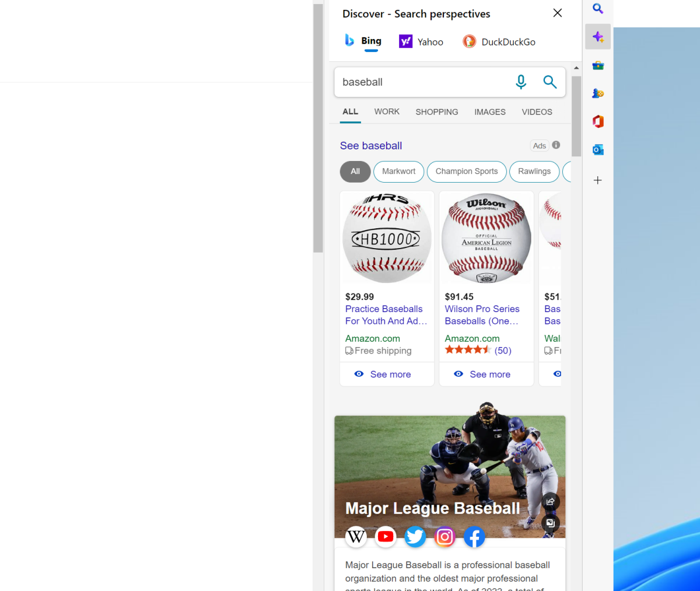Screen dimensions: 700x591
Task: Click the plus icon to customize sidebar
Action: [598, 180]
